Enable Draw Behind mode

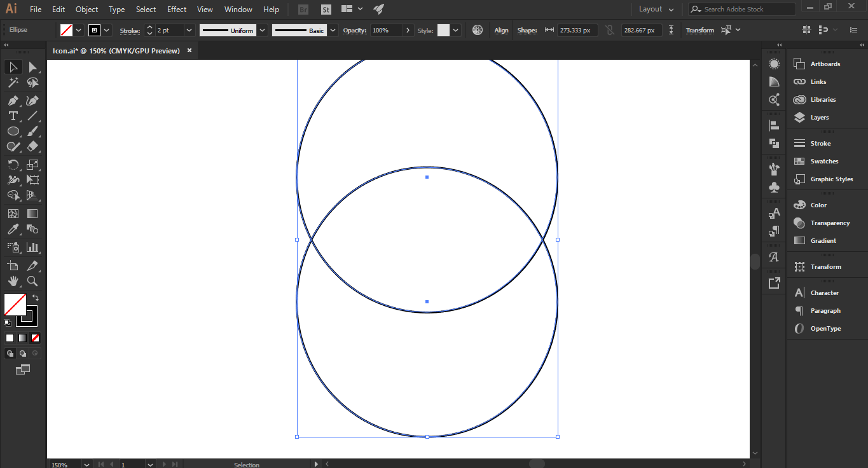pyautogui.click(x=23, y=353)
